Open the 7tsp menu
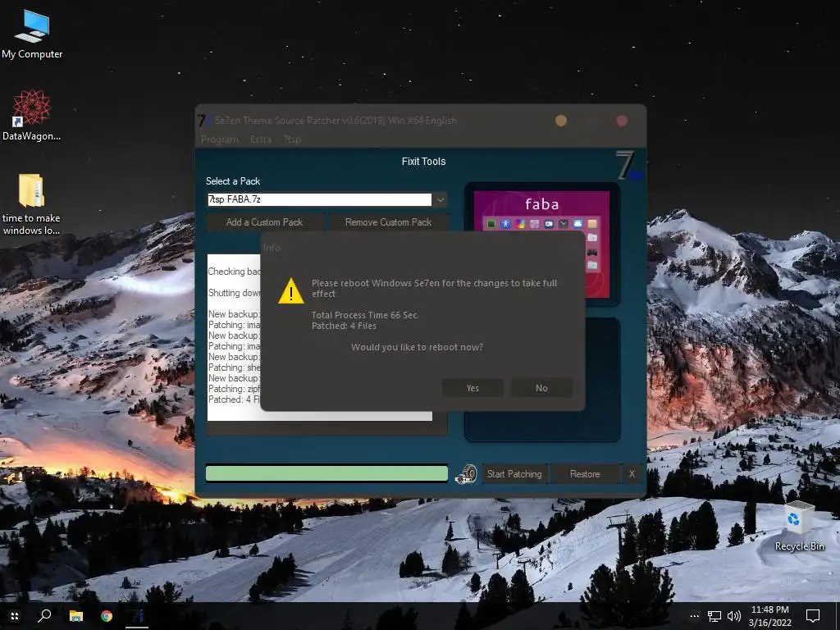The width and height of the screenshot is (840, 630). [291, 139]
